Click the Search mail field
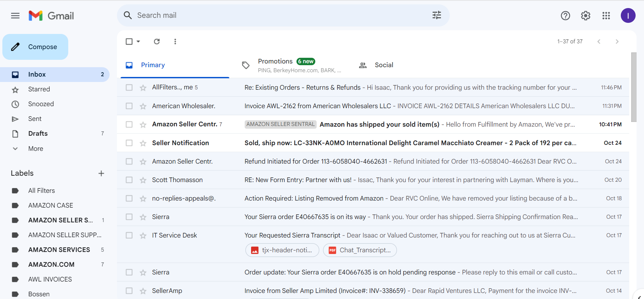 click(282, 15)
